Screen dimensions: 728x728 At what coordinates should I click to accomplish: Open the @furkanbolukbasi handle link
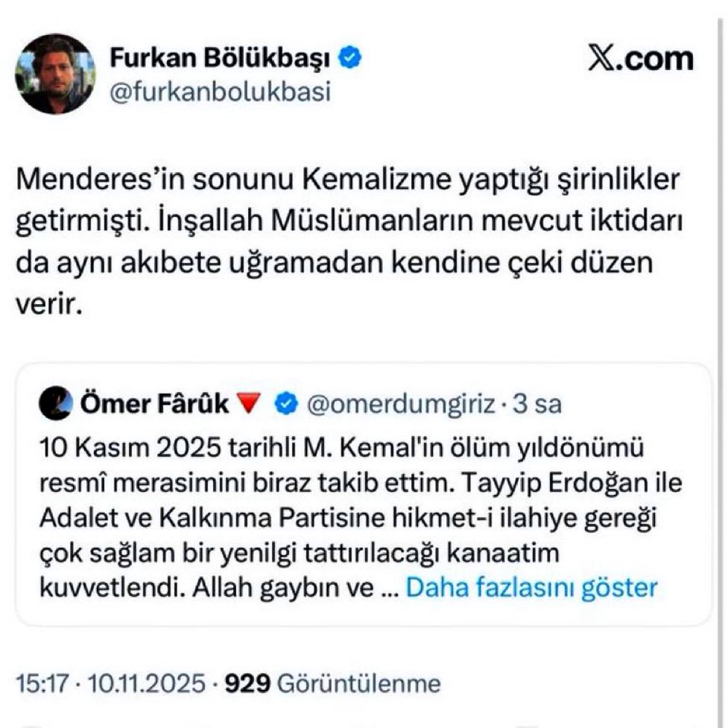(x=221, y=92)
